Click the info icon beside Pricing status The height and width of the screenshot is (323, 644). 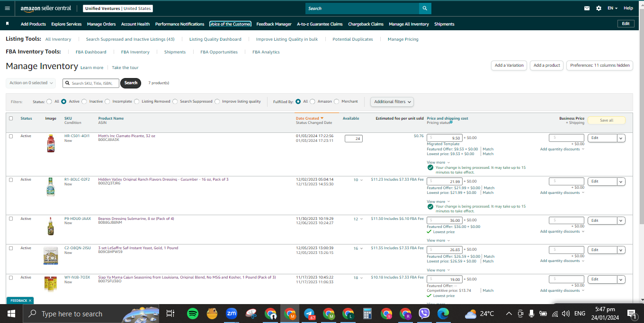pos(451,122)
